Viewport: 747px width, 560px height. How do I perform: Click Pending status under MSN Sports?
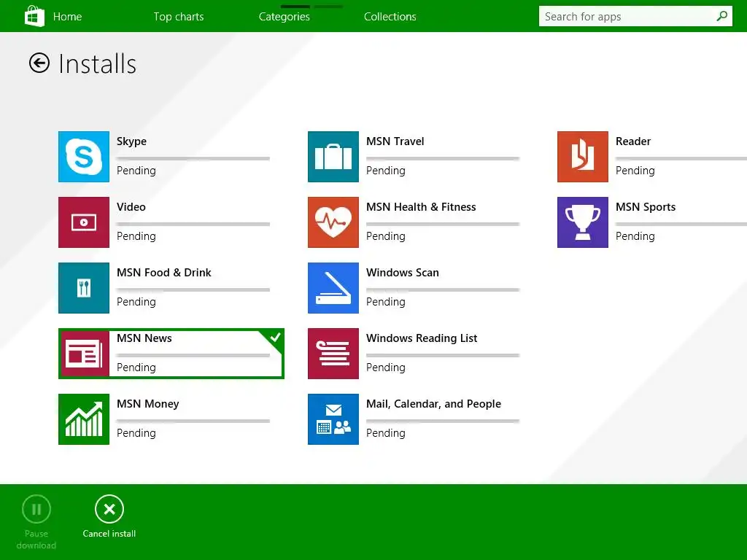[x=635, y=236]
